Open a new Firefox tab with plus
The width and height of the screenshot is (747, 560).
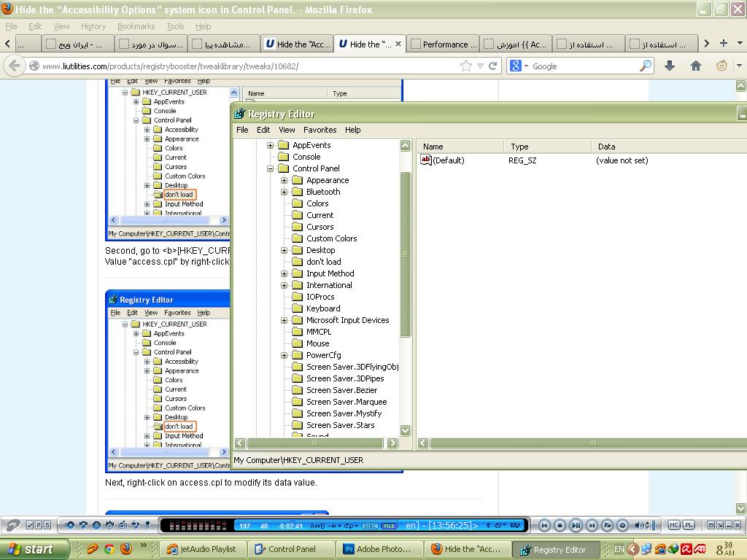click(723, 43)
